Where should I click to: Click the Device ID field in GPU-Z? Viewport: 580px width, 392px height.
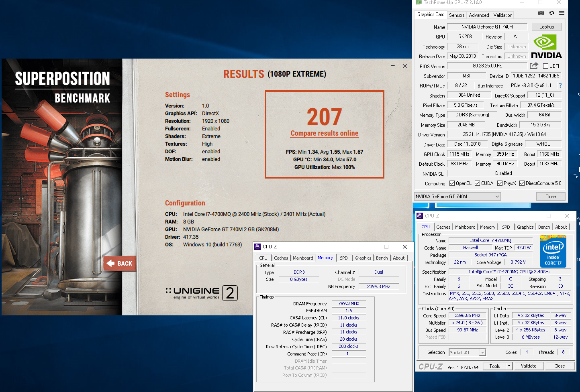536,76
